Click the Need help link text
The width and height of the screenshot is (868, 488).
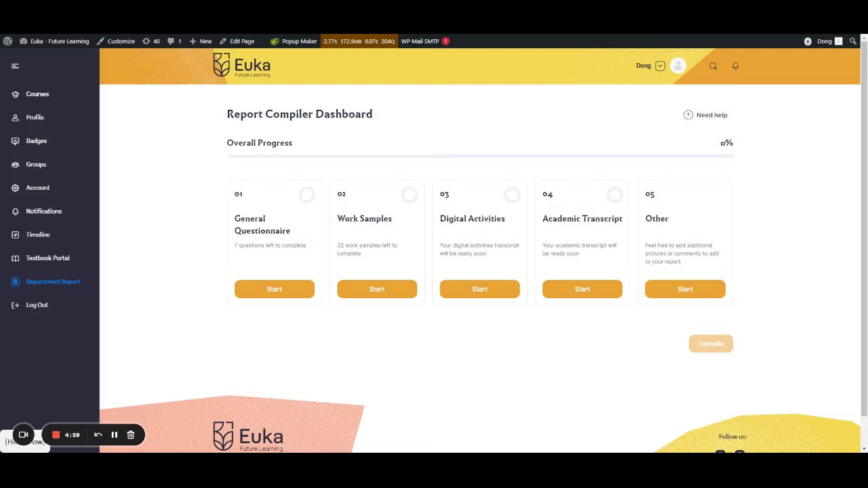712,115
